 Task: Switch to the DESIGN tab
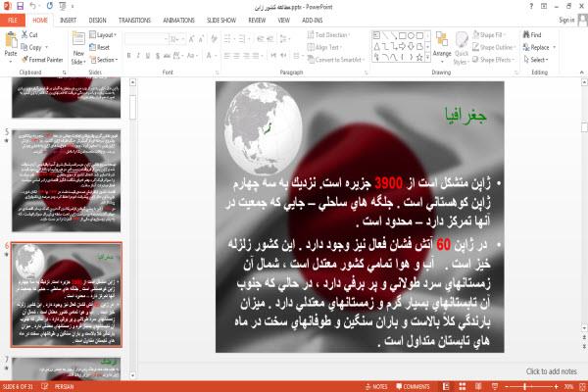point(97,21)
